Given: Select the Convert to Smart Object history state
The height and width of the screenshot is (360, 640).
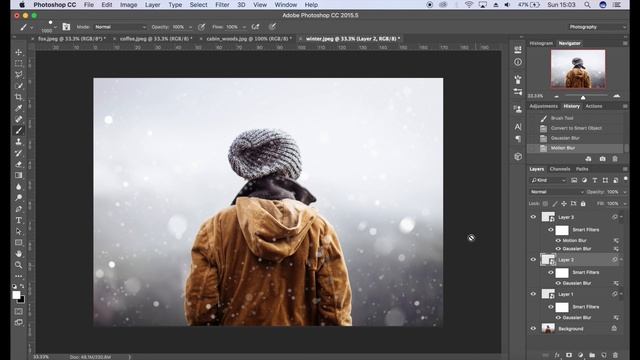Looking at the screenshot, I should (x=576, y=128).
